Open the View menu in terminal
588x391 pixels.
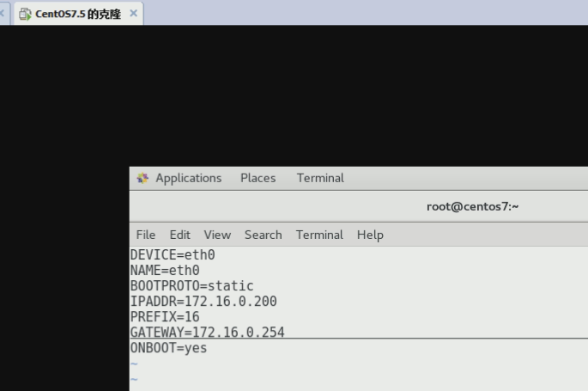point(217,235)
